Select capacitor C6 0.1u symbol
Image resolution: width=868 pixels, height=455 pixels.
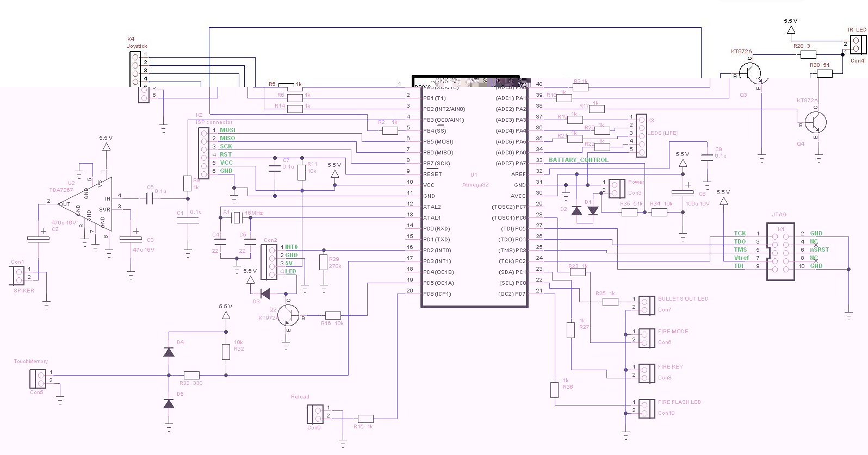click(150, 199)
